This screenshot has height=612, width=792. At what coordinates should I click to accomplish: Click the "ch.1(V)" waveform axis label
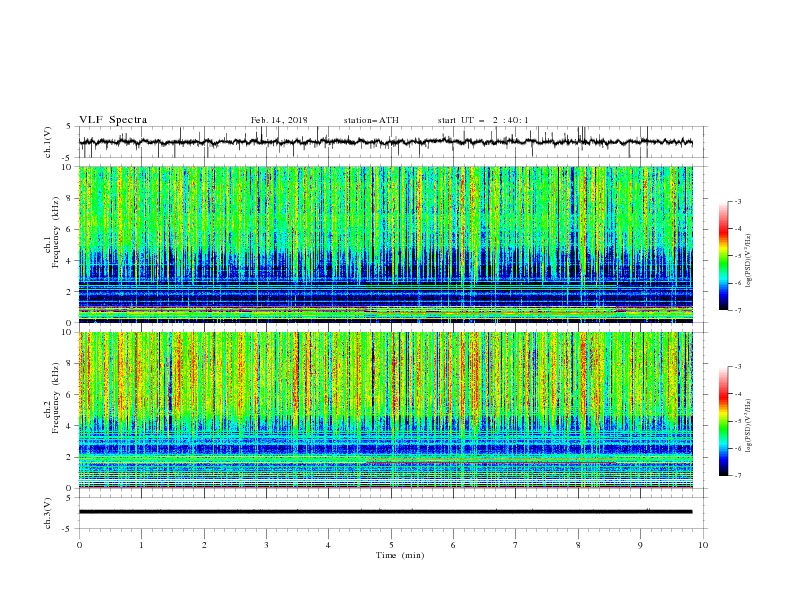(x=48, y=142)
